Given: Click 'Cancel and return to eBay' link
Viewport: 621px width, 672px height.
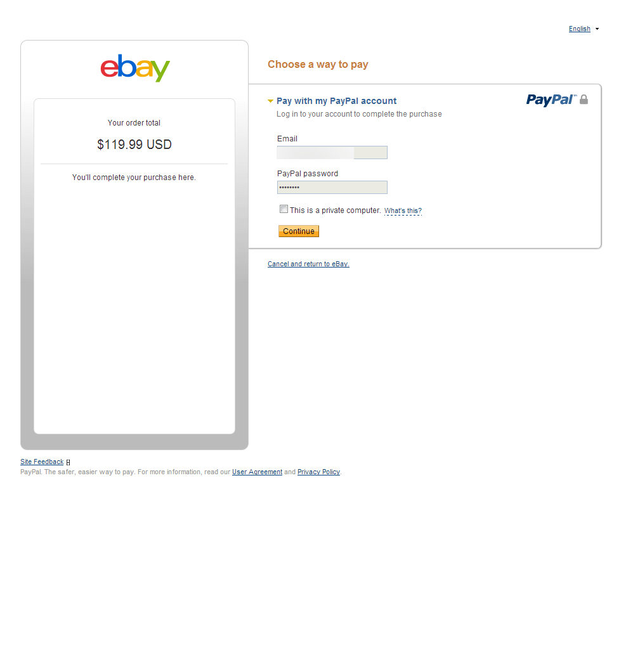Looking at the screenshot, I should pos(308,264).
